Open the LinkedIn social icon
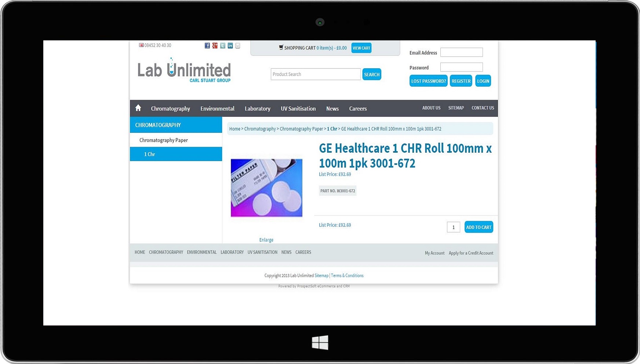Screen dimensions: 640x364 click(x=230, y=45)
